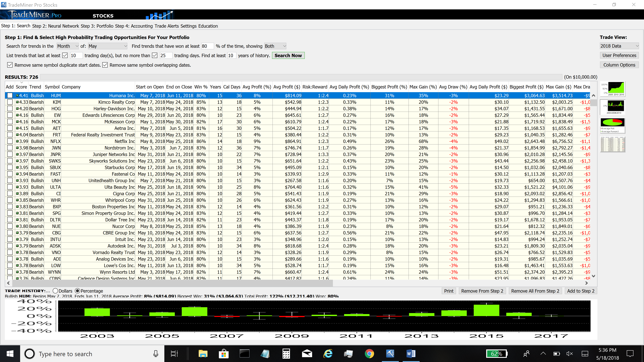Viewport: 644px width, 362px height.
Task: Open Calculator from the taskbar
Action: [286, 354]
